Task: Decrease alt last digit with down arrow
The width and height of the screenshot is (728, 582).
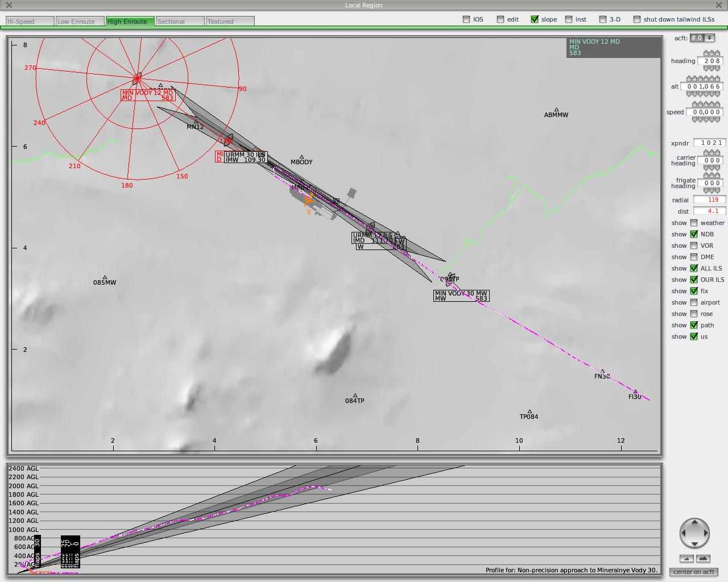Action: 718,94
